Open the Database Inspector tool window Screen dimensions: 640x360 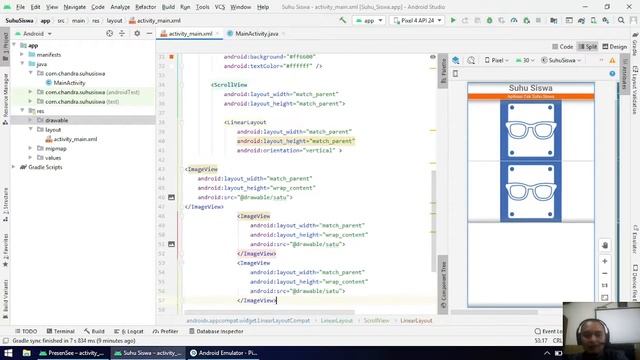pos(216,331)
